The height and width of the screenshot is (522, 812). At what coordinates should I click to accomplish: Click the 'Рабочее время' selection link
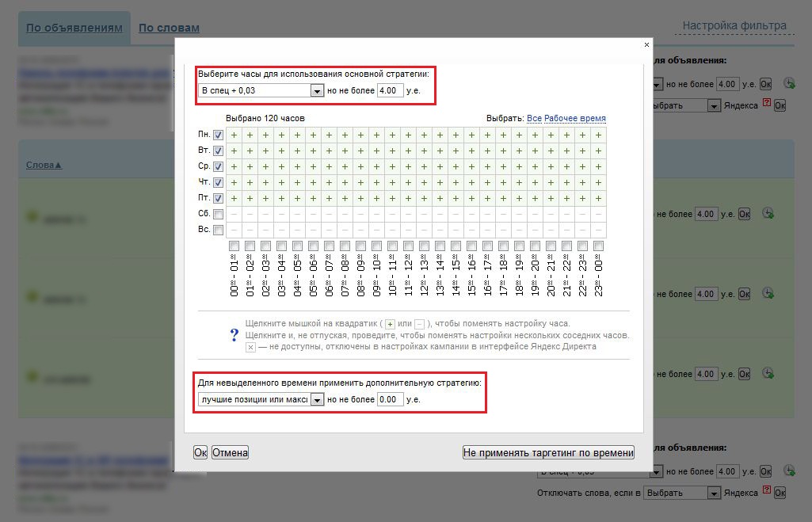pos(574,119)
